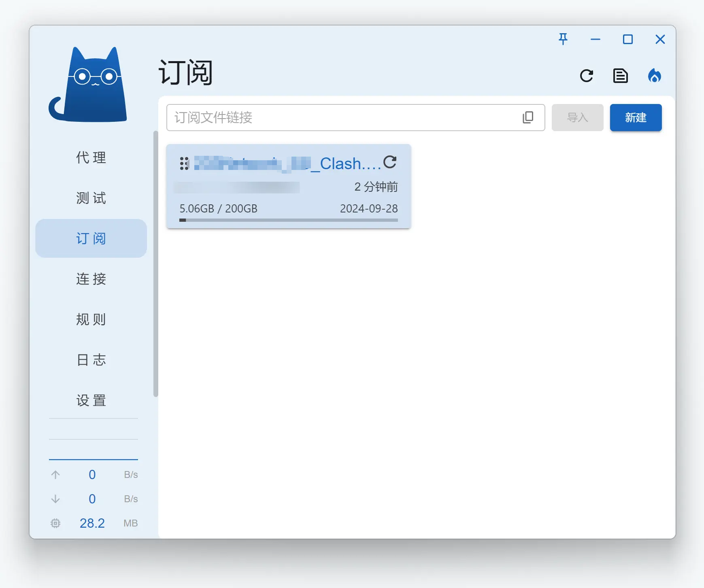The image size is (704, 588).
Task: Click the drag handle dots on subscription card
Action: [184, 163]
